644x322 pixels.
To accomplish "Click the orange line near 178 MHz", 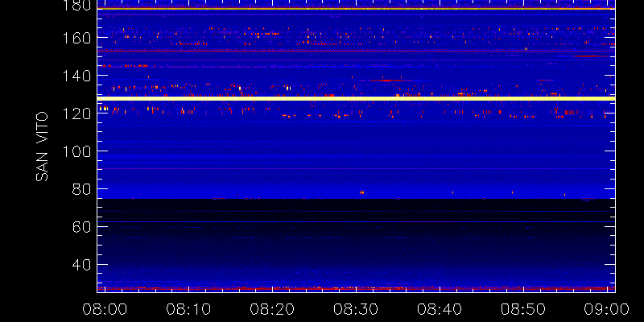I will click(356, 8).
